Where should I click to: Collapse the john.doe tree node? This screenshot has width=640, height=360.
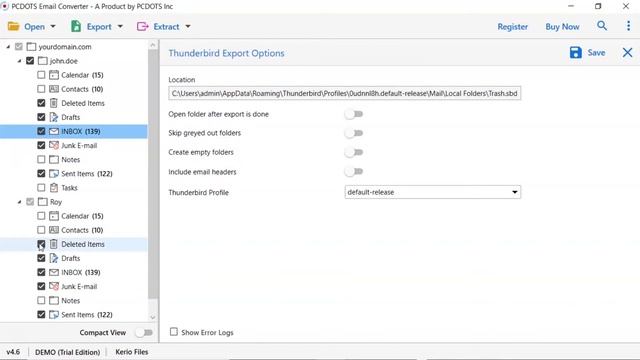coord(19,61)
